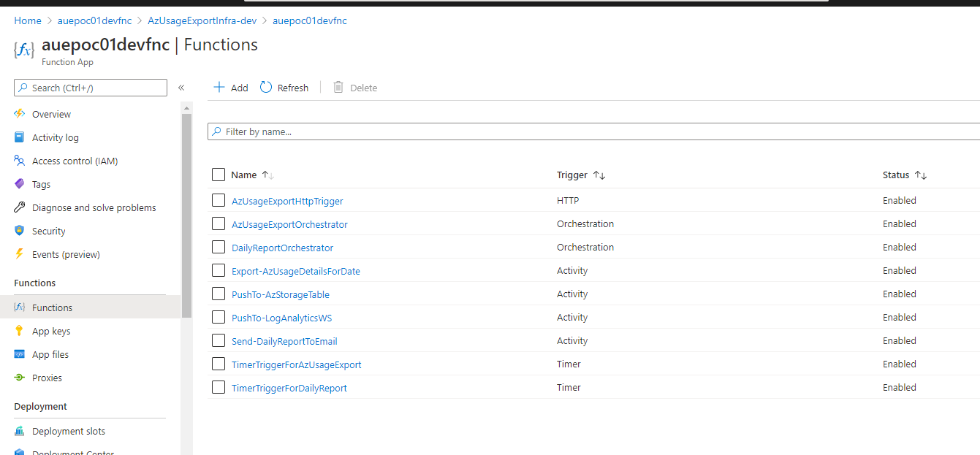980x455 pixels.
Task: Open the TimerTriggerForAzUsageExport function link
Action: coord(297,364)
